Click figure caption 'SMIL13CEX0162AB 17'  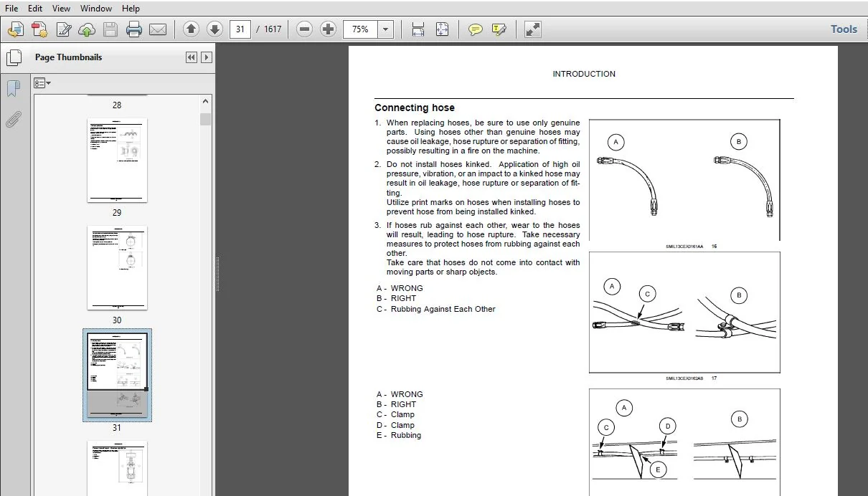click(692, 378)
